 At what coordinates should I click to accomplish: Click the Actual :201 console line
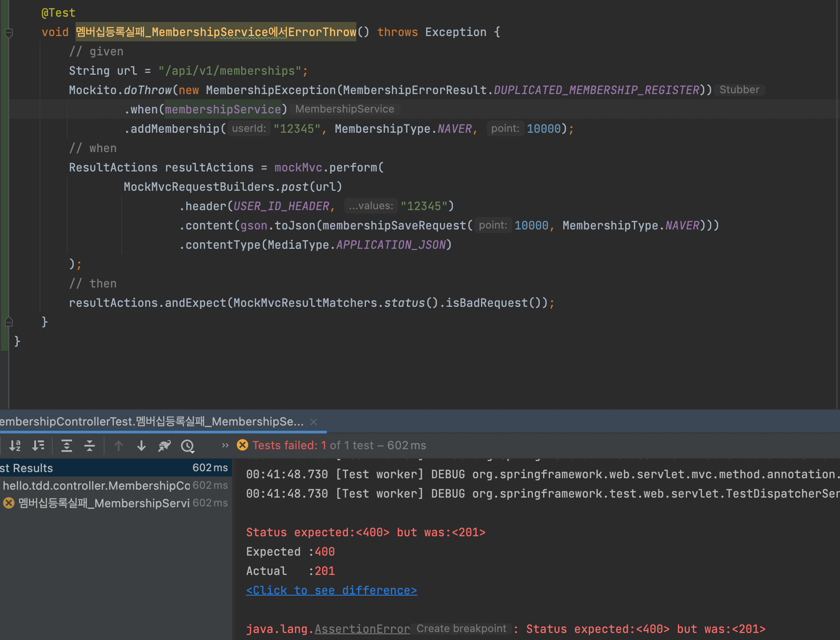click(x=290, y=571)
